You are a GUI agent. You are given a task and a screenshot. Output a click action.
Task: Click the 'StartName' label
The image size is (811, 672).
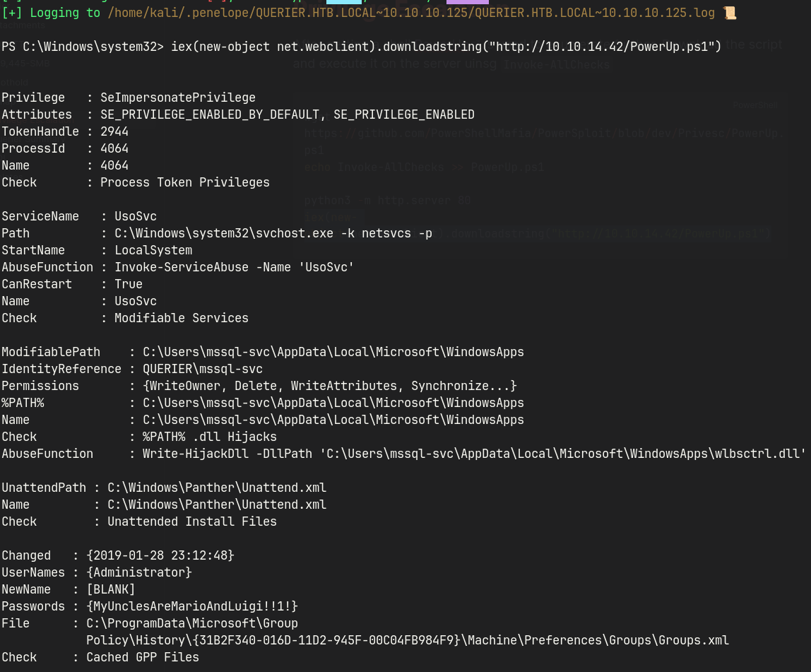(x=33, y=250)
